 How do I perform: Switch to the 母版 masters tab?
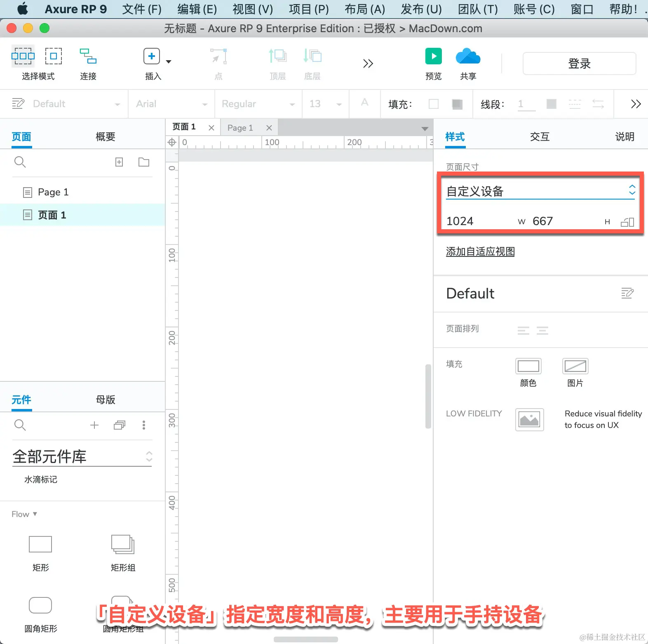coord(106,400)
